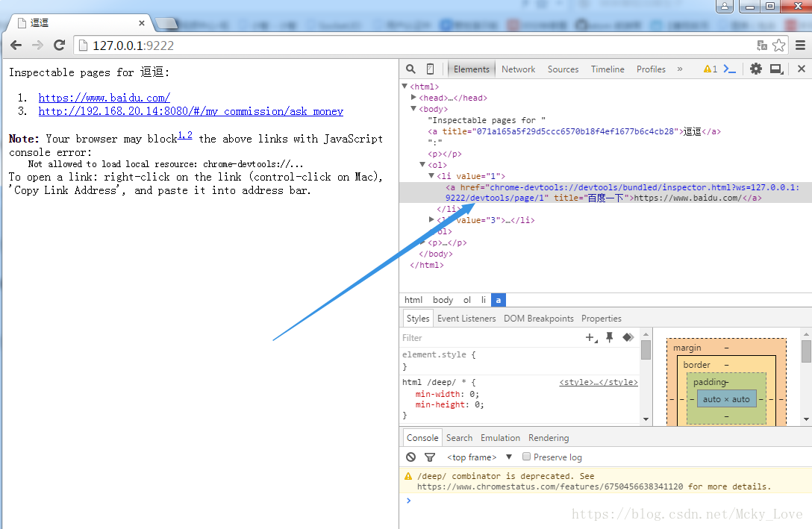The height and width of the screenshot is (529, 812).
Task: Collapse the <ol> node
Action: 422,165
